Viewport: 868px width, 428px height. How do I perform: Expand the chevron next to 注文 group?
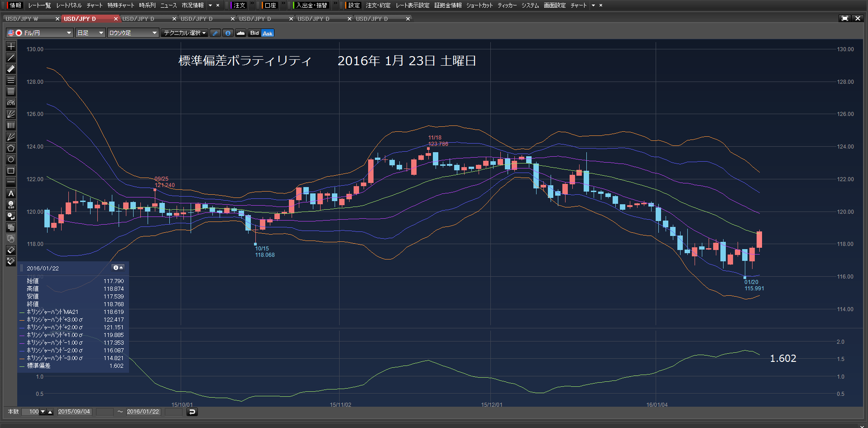(x=252, y=4)
